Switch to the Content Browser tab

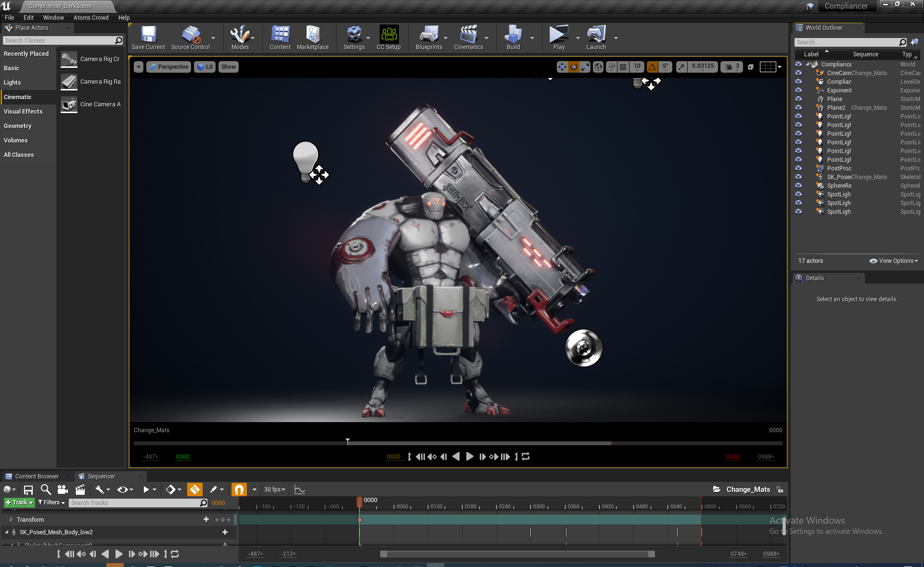coord(37,477)
